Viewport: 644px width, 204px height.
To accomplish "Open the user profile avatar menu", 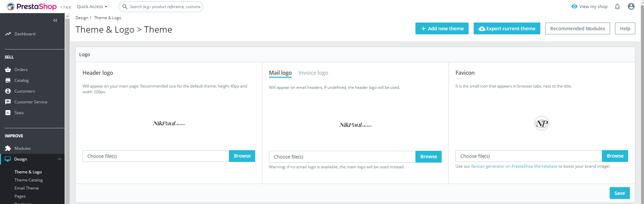I will 631,6.
